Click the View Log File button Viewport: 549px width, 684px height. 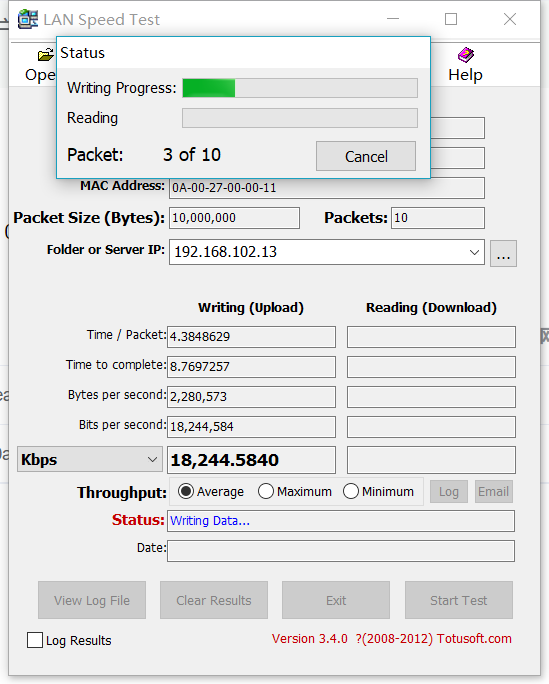[92, 600]
